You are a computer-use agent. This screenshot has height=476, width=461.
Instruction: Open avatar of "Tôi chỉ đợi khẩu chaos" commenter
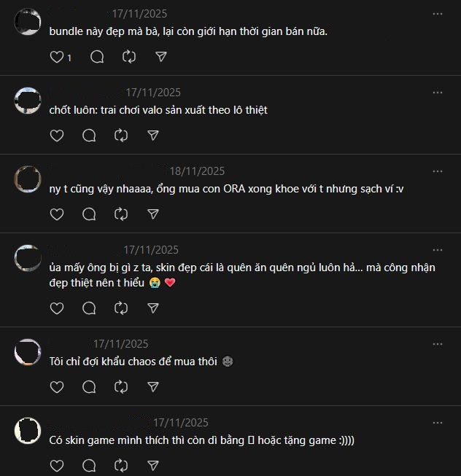[x=28, y=353]
